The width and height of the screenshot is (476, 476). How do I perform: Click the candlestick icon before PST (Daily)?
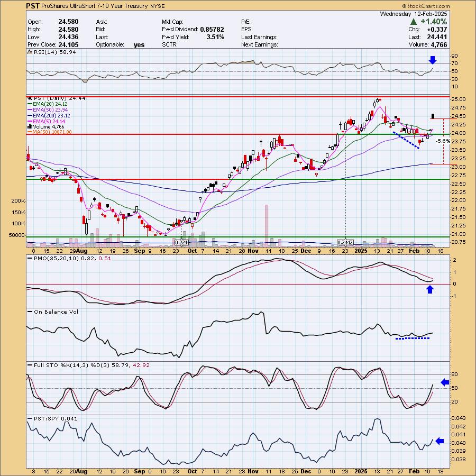pos(30,98)
